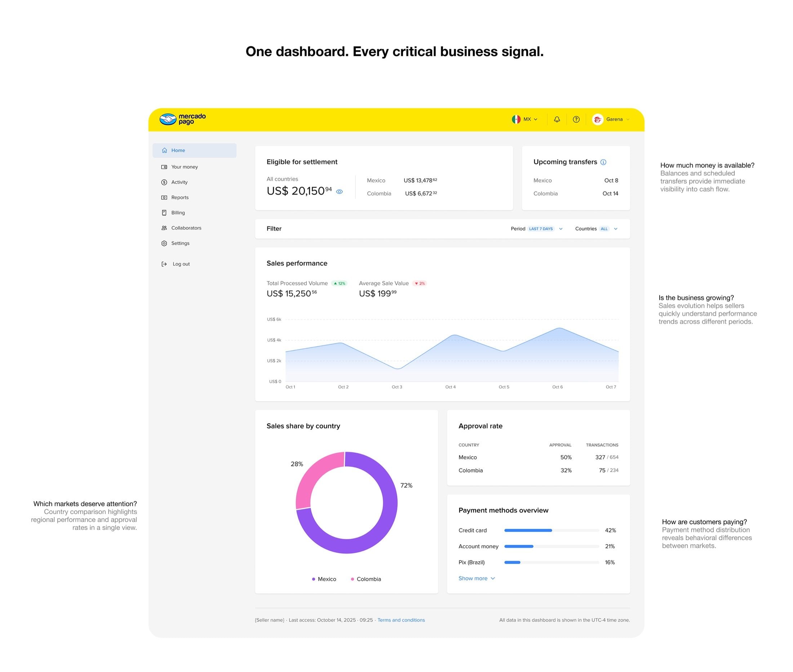
Task: Click the Your money wallet icon
Action: point(164,167)
